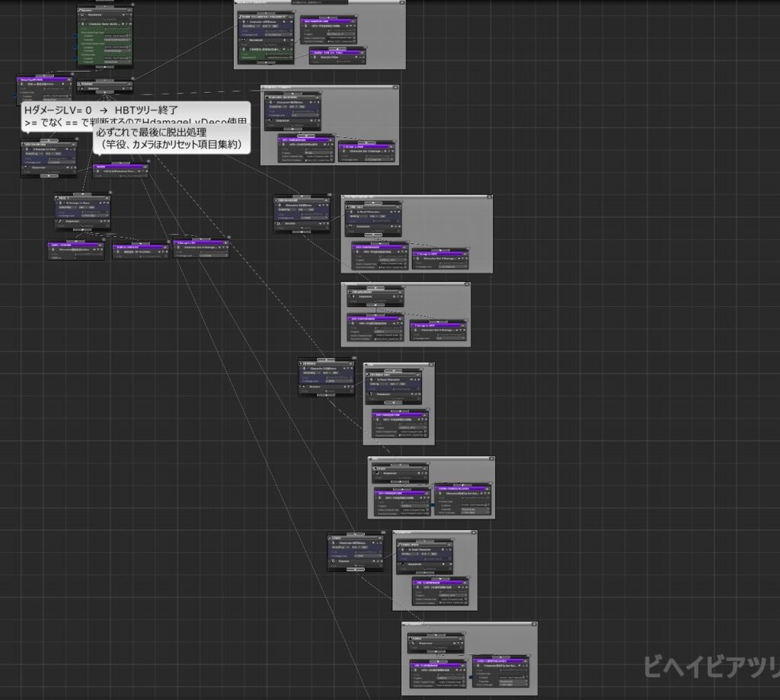Click the comment bubble reading HダメージLV= 0
The height and width of the screenshot is (700, 780).
point(69,110)
